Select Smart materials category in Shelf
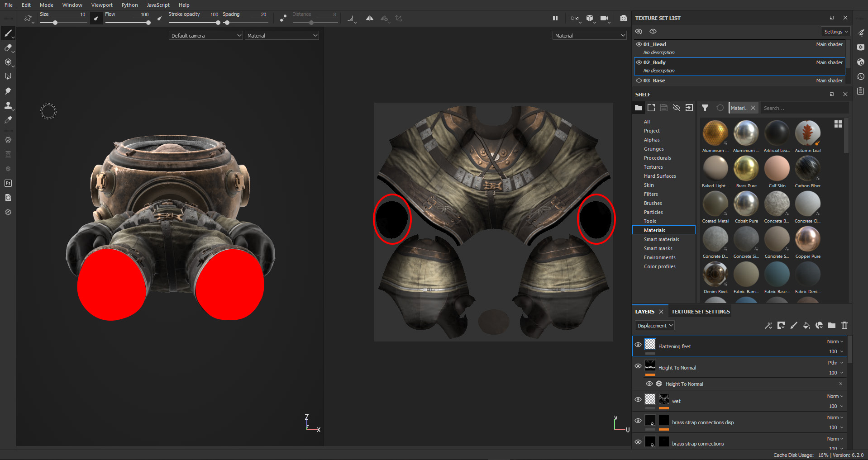Screen dimensions: 868x460 coord(661,239)
